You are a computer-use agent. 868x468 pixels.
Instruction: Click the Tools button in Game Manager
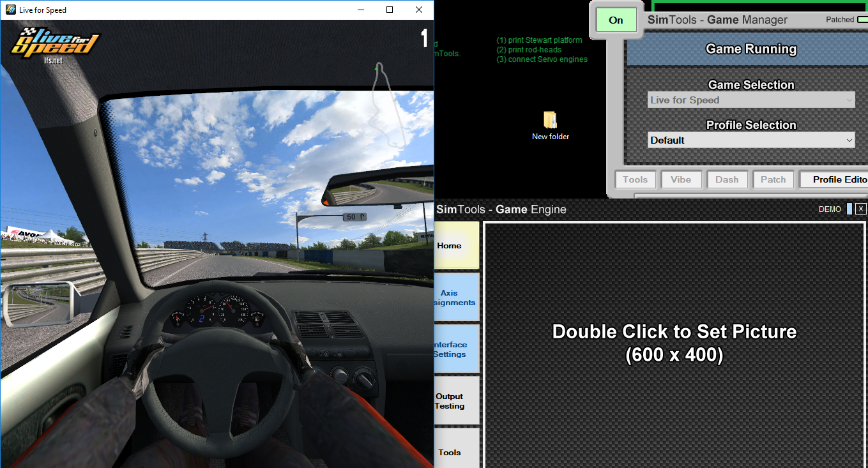point(635,179)
